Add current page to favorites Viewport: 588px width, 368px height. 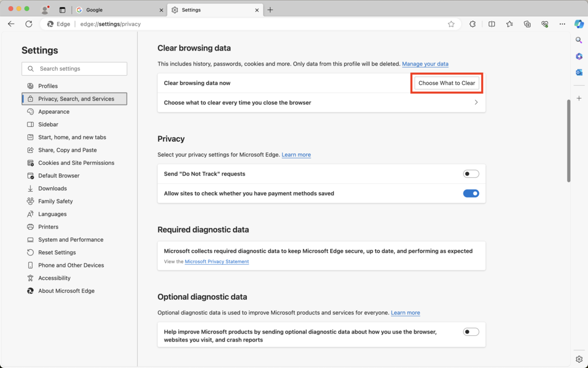point(451,24)
